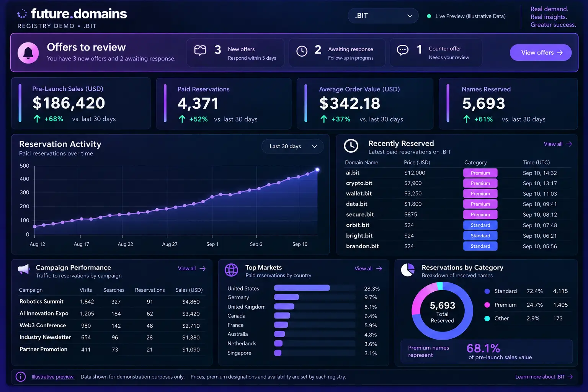This screenshot has height=392, width=588.
Task: Open the Counter offer card
Action: 436,52
